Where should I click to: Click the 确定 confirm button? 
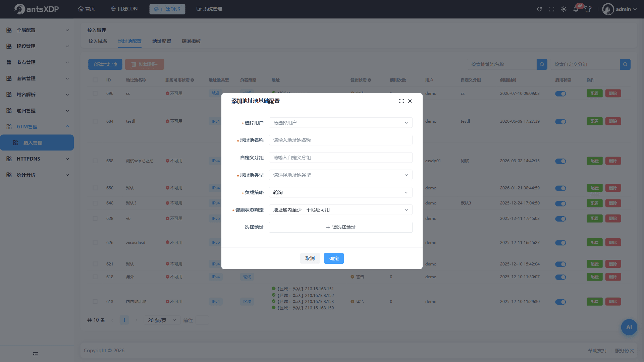334,258
